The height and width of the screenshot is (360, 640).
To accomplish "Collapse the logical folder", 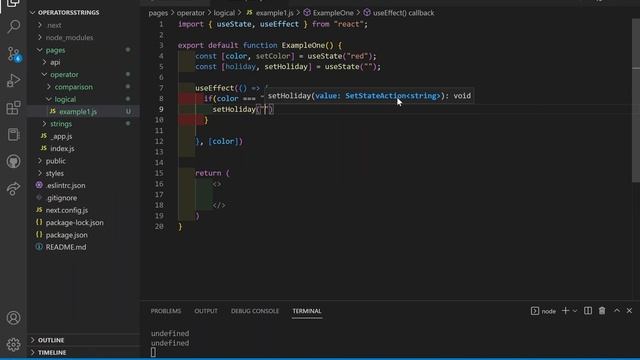I will click(x=65, y=99).
